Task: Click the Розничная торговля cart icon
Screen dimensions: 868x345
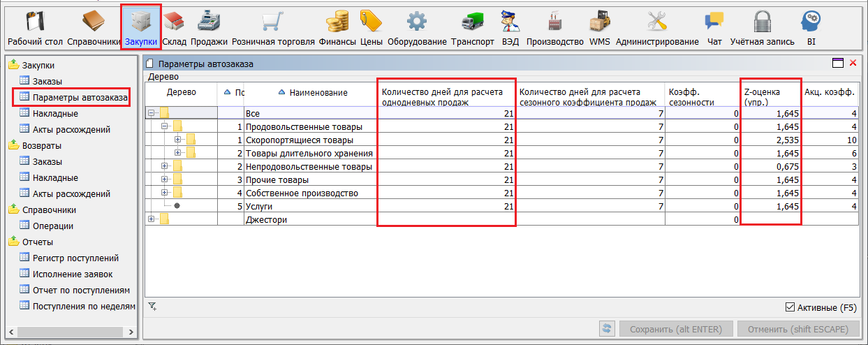Action: click(273, 21)
